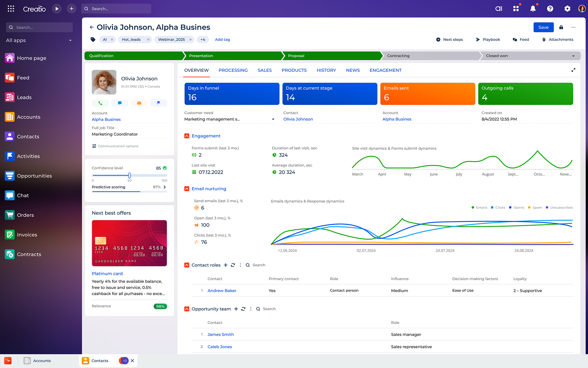Screen dimensions: 588x368
Task: Adjust the Confidence level slider
Action: (129, 176)
